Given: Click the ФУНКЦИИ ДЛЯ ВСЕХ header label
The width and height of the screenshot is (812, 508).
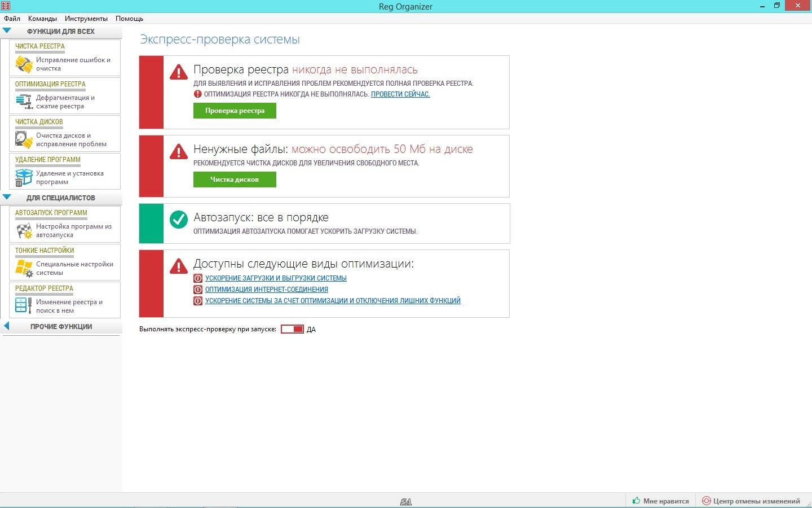Looking at the screenshot, I should tap(61, 32).
